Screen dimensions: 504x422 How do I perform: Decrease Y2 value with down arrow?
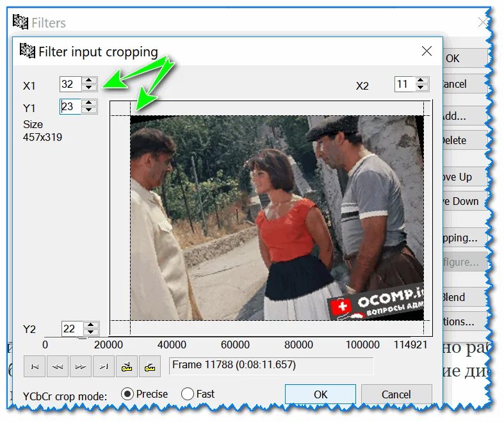coord(91,332)
